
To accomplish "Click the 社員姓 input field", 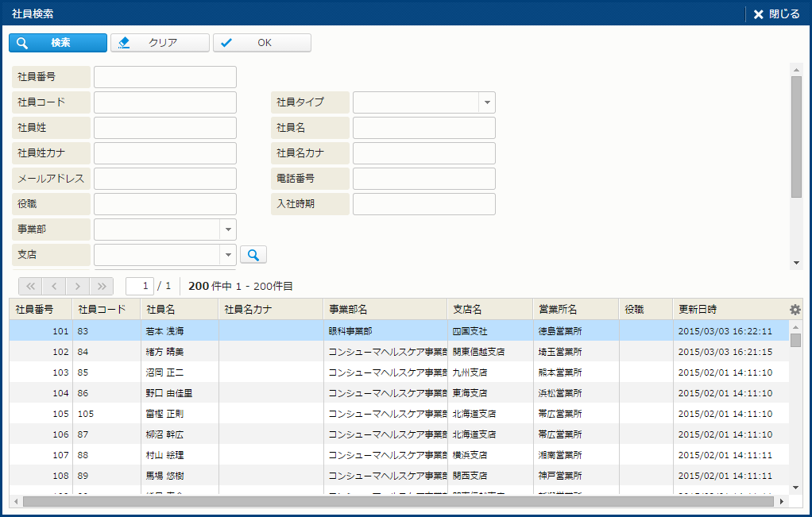I will pos(165,128).
